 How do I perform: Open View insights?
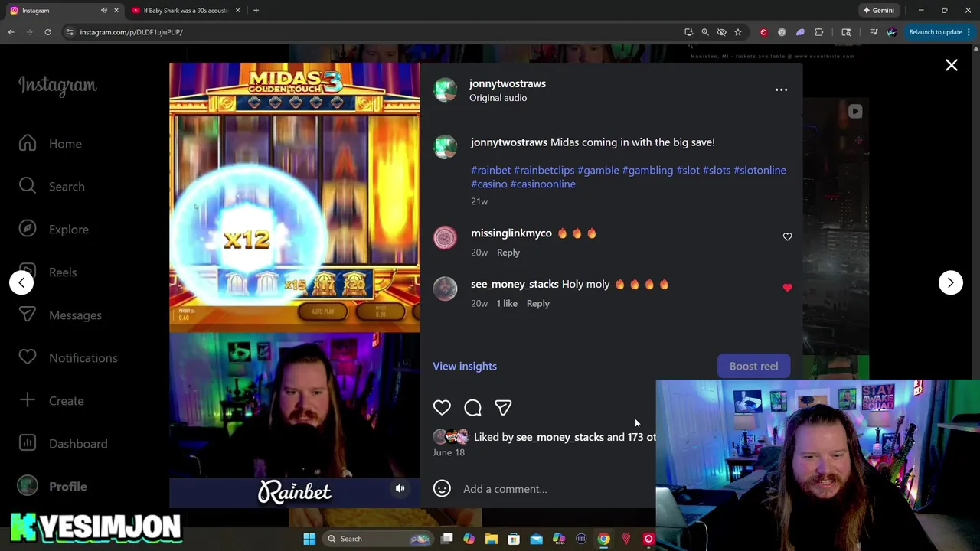click(x=465, y=366)
